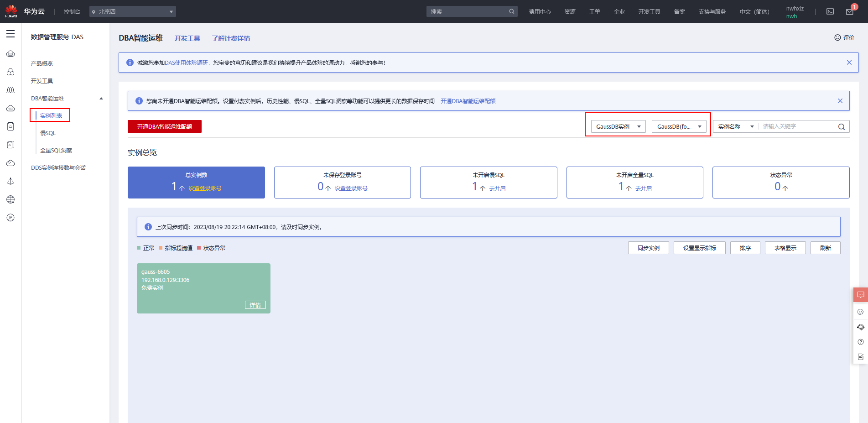Screen dimensions: 868x423
Task: Click the first cloud icon in left rail
Action: point(10,54)
